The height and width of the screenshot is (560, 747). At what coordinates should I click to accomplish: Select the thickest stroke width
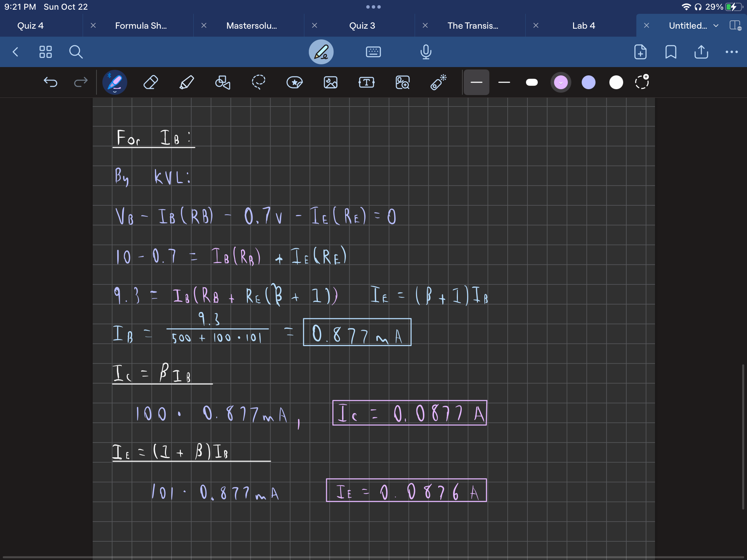click(x=532, y=82)
